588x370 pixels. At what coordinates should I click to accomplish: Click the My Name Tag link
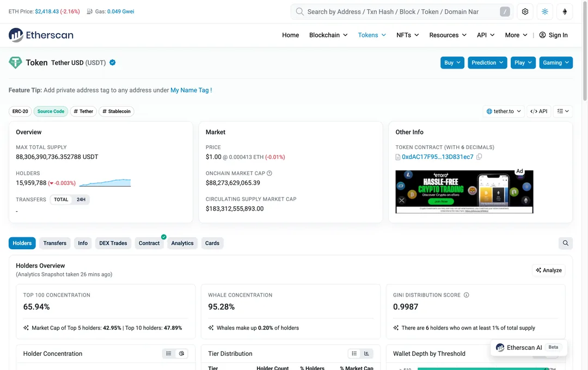[191, 90]
